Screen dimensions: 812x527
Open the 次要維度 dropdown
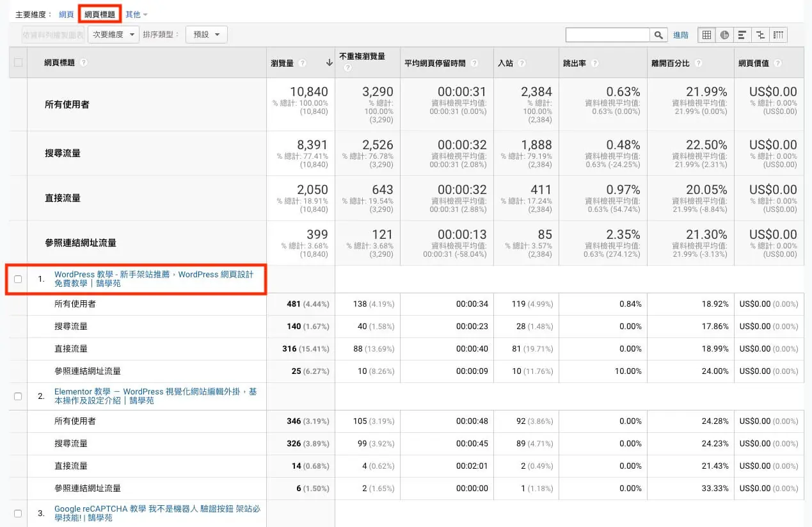click(x=113, y=35)
